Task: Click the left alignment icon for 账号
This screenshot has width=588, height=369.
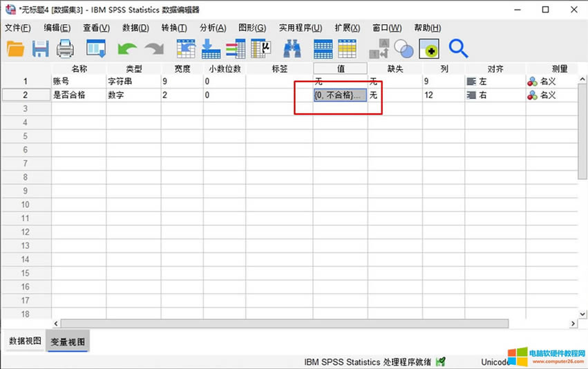Action: [x=471, y=82]
